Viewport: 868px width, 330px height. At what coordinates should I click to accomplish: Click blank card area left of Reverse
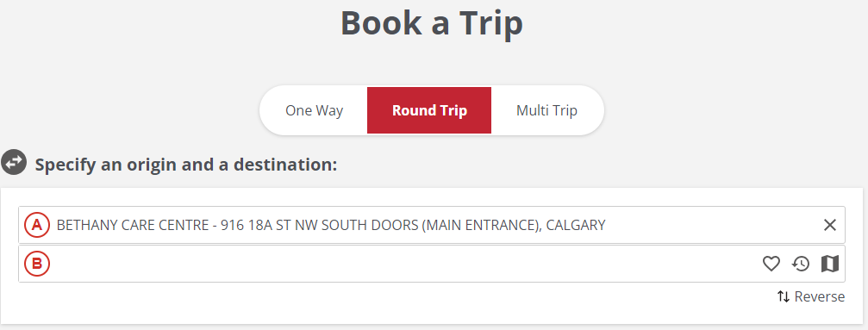(388, 302)
